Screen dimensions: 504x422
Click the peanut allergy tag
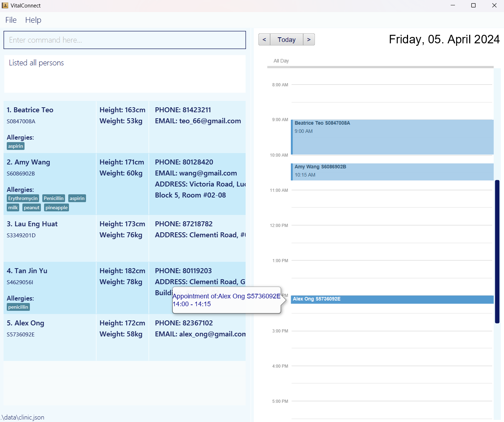32,207
